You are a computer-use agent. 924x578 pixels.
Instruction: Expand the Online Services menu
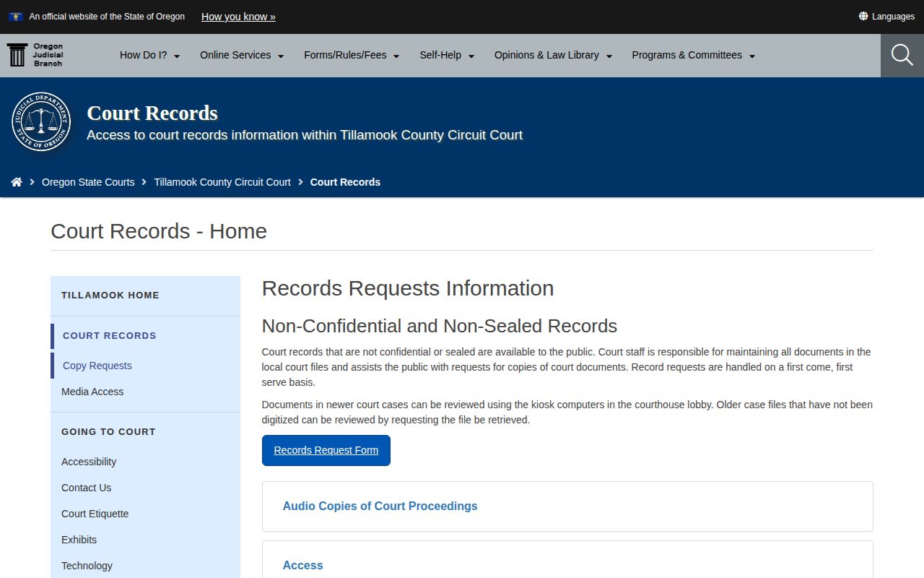point(242,55)
